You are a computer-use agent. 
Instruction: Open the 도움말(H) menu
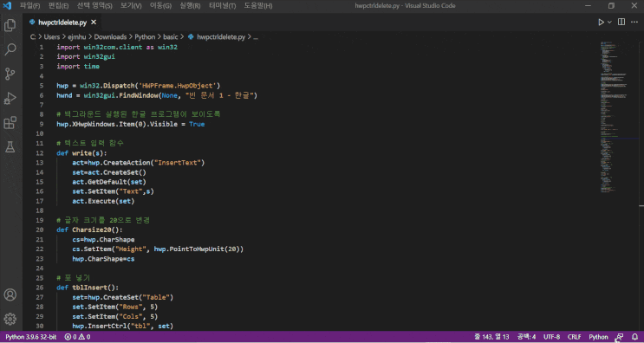pos(258,6)
